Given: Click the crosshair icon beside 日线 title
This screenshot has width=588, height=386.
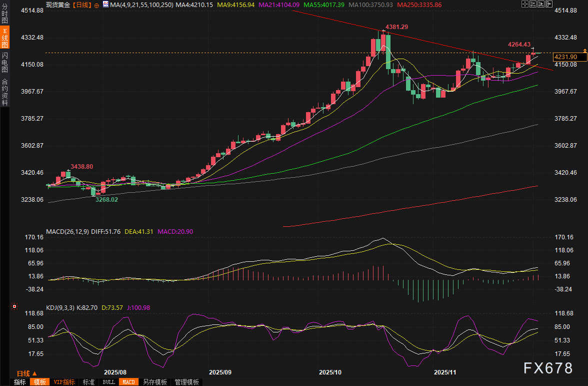Looking at the screenshot, I should point(96,5).
